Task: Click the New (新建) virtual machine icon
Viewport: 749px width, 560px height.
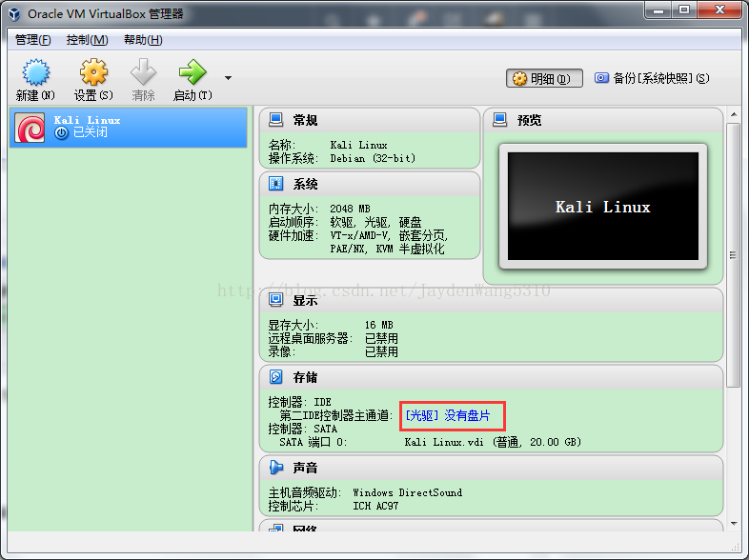Action: point(35,72)
